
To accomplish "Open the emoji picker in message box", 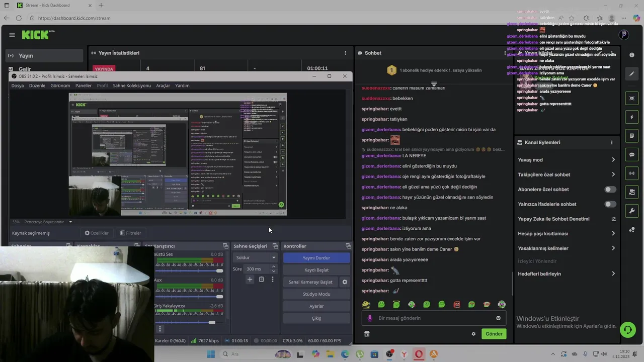I will tap(499, 318).
